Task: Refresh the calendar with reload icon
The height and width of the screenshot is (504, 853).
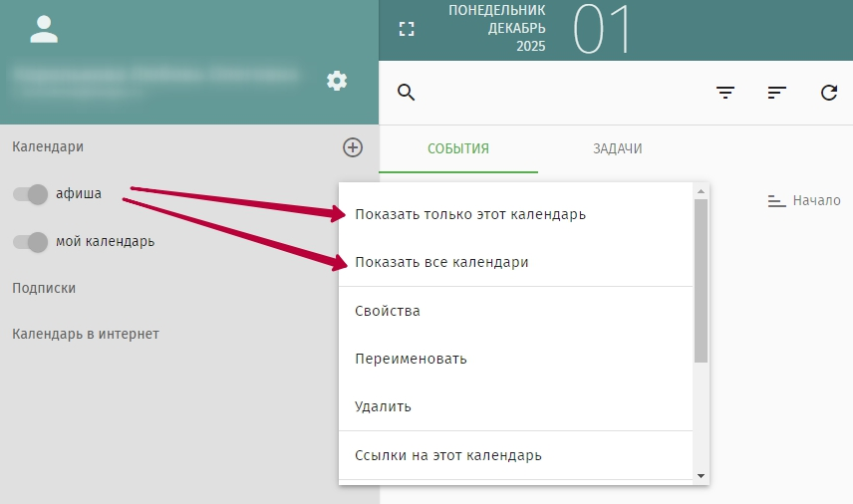Action: [x=828, y=93]
